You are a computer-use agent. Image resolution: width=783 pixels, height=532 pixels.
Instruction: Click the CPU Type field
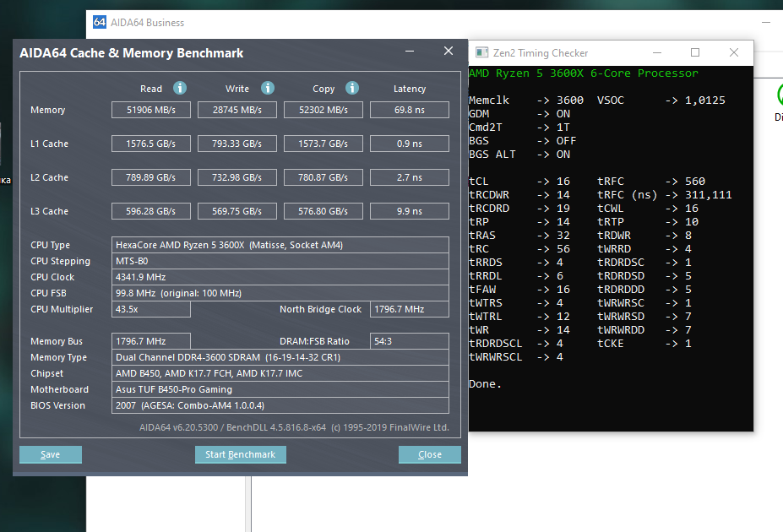coord(280,245)
